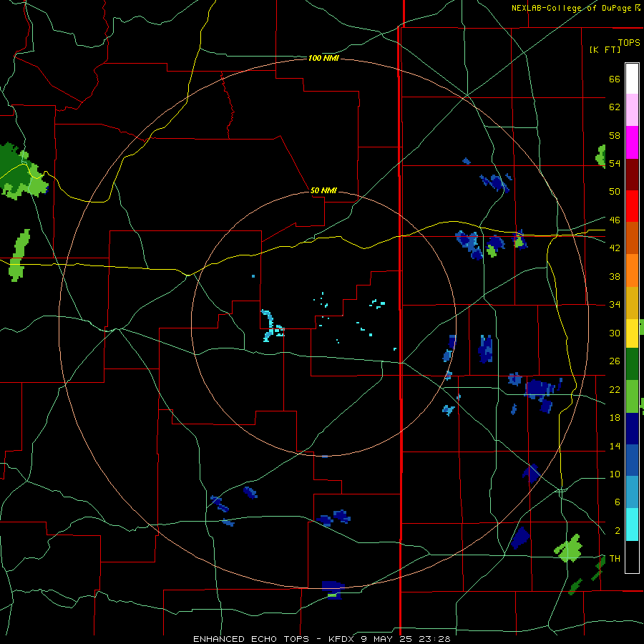Viewport: 644px width, 644px height.
Task: Click the '6' label beside the sky blue swatch
Action: point(617,502)
